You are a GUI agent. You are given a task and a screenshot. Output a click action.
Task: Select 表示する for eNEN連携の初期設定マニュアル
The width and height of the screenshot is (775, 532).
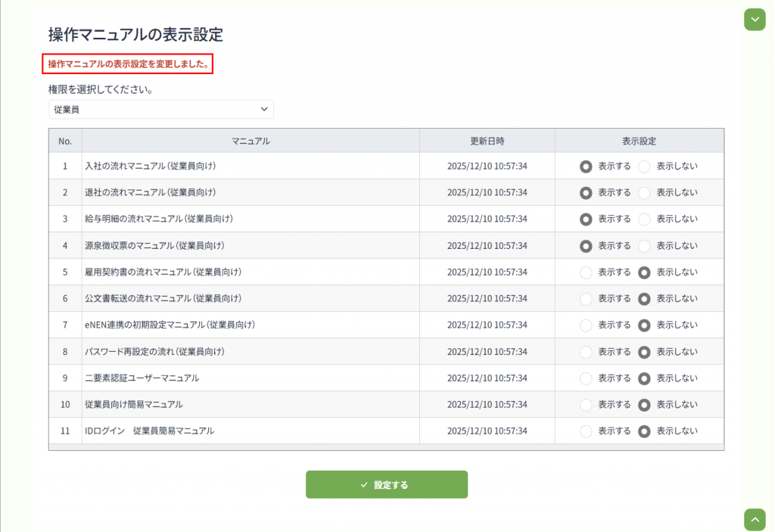coord(586,325)
